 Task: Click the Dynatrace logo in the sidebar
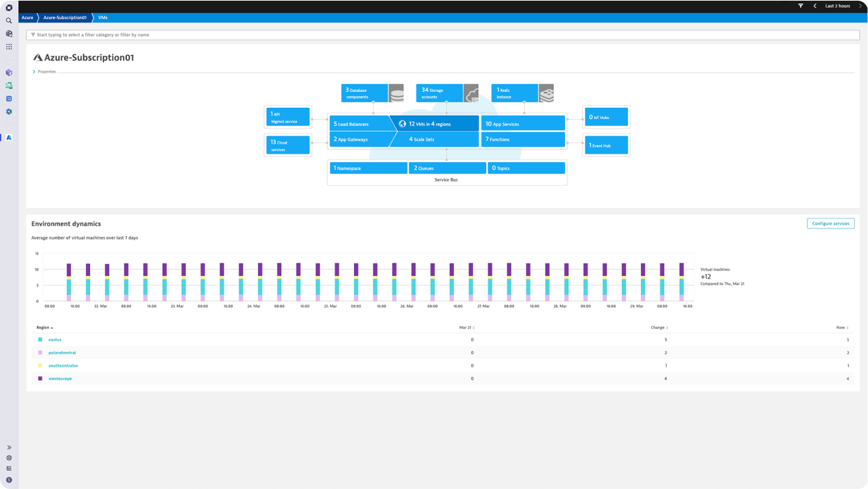[9, 8]
